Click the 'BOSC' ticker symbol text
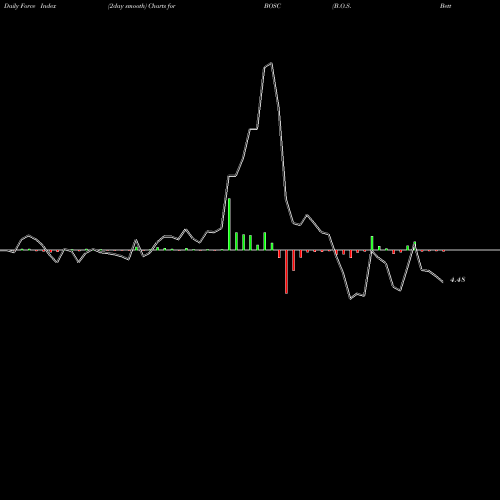 [x=272, y=6]
